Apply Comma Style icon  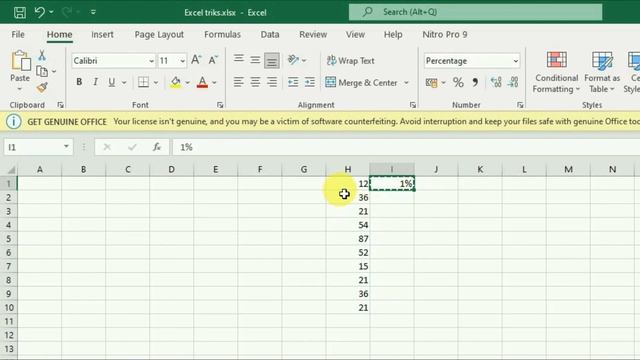(475, 82)
